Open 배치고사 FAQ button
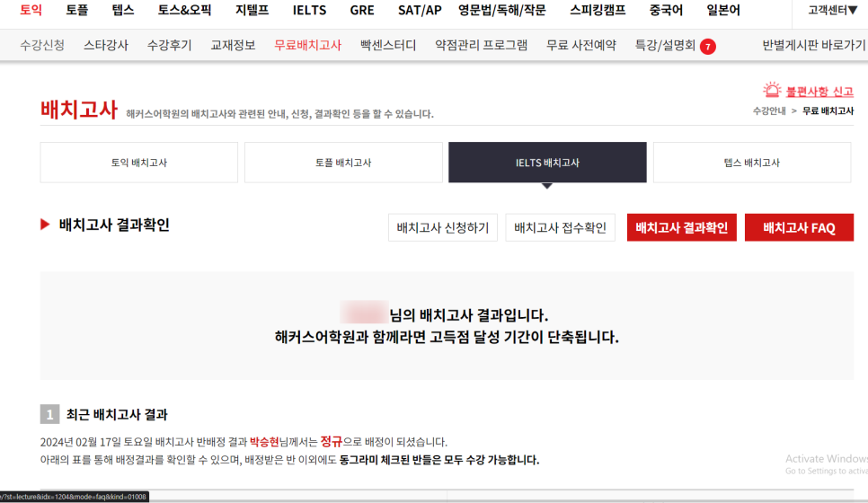 (x=799, y=227)
